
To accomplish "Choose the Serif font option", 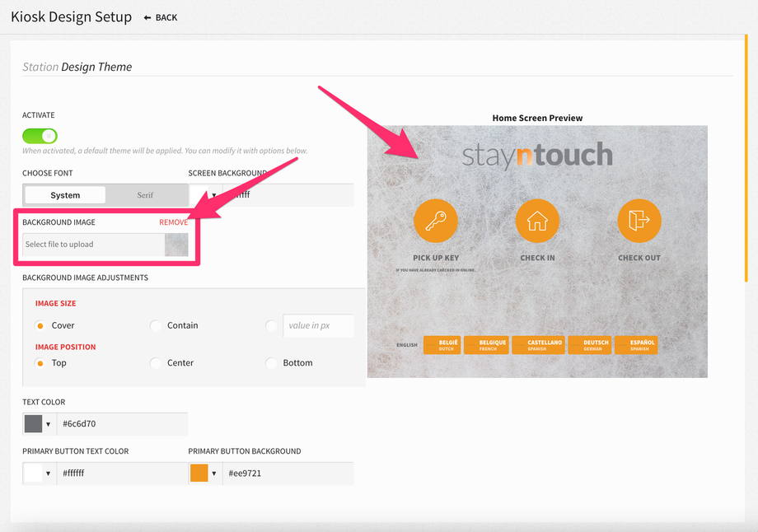I will pyautogui.click(x=145, y=195).
